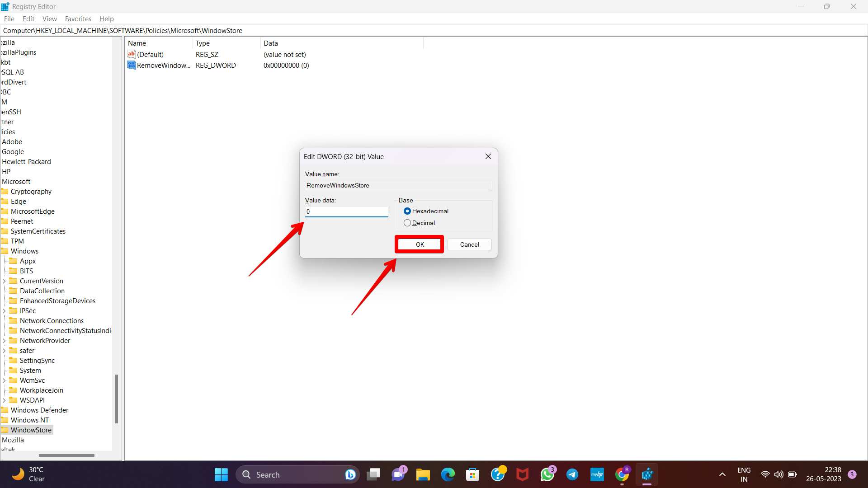The height and width of the screenshot is (488, 868).
Task: Open the Edit menu
Action: (28, 19)
